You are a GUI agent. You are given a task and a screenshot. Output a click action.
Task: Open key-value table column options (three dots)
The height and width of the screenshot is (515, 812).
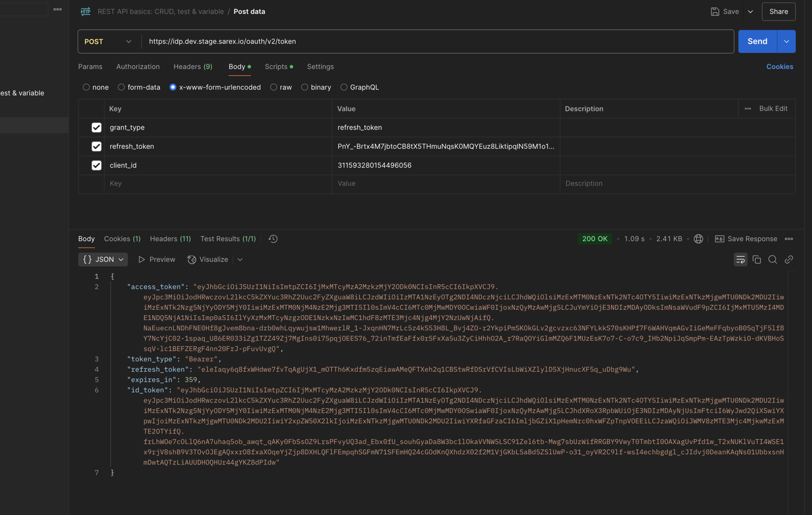748,109
